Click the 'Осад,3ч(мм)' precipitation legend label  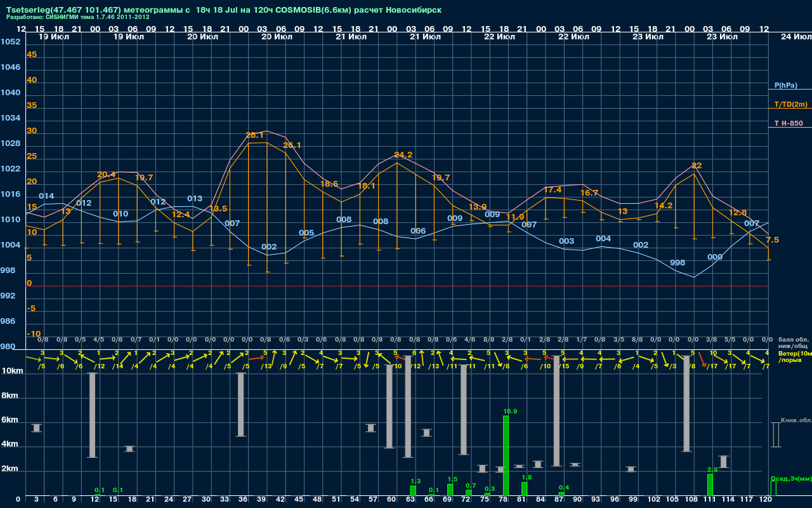coord(791,478)
